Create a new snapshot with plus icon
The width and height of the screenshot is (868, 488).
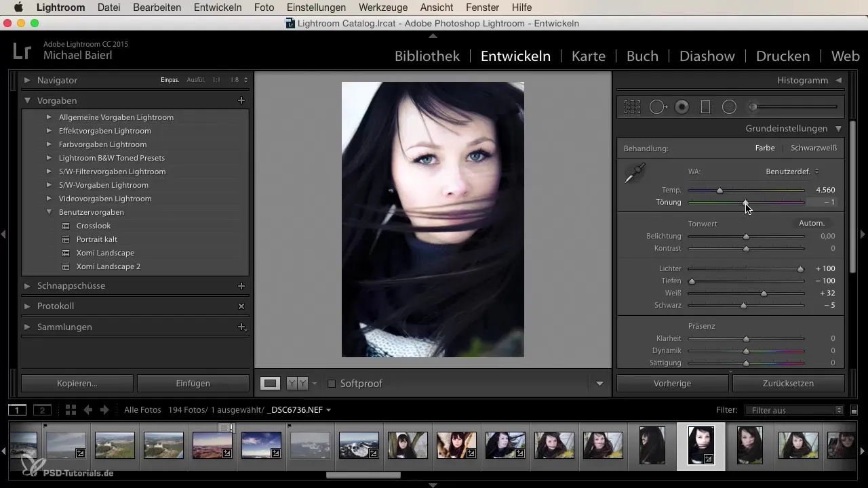coord(241,286)
